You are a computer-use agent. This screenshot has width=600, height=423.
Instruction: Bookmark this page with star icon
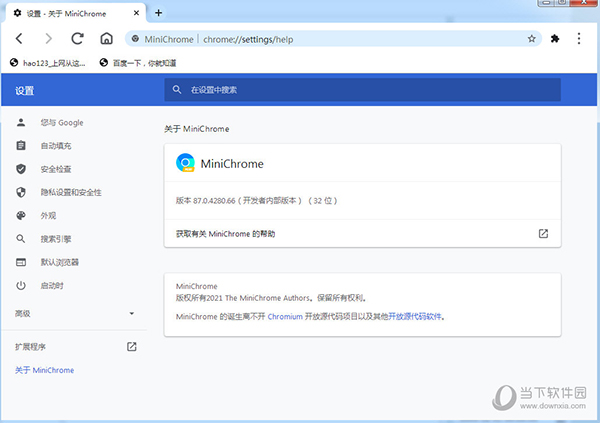(532, 39)
